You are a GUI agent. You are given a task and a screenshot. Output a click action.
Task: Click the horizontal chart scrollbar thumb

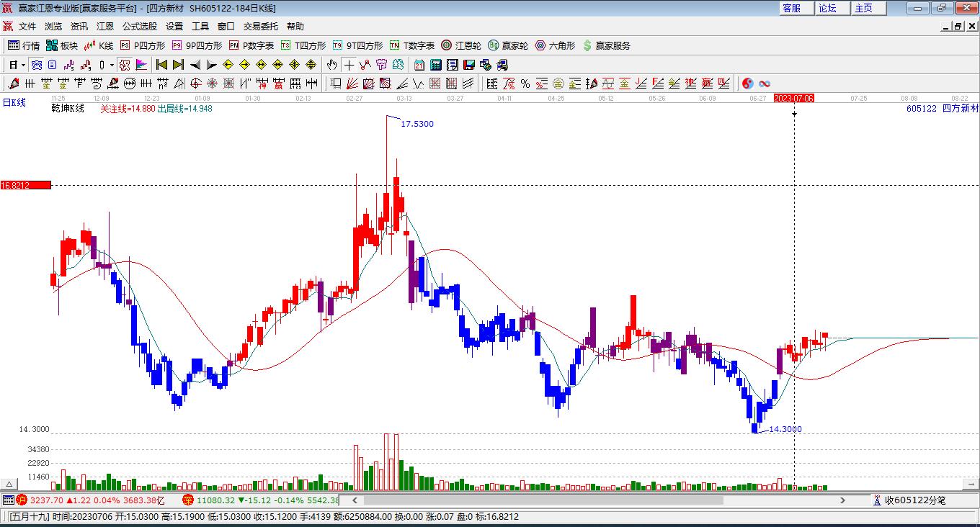click(543, 500)
